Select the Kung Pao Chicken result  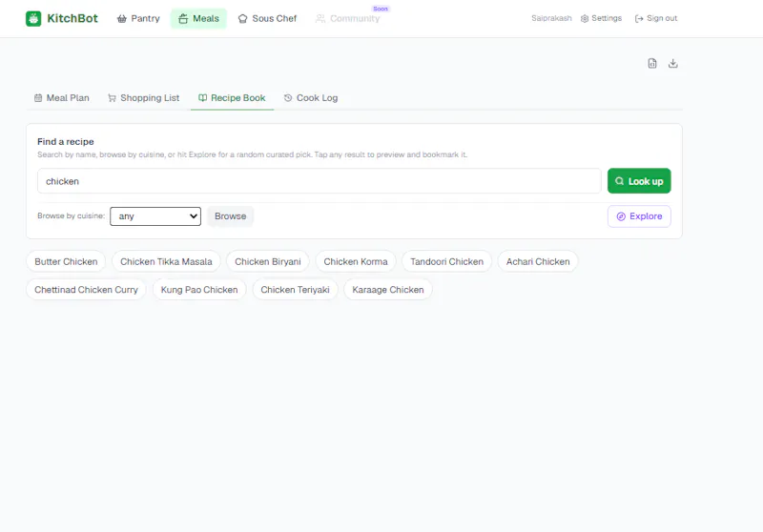point(199,290)
